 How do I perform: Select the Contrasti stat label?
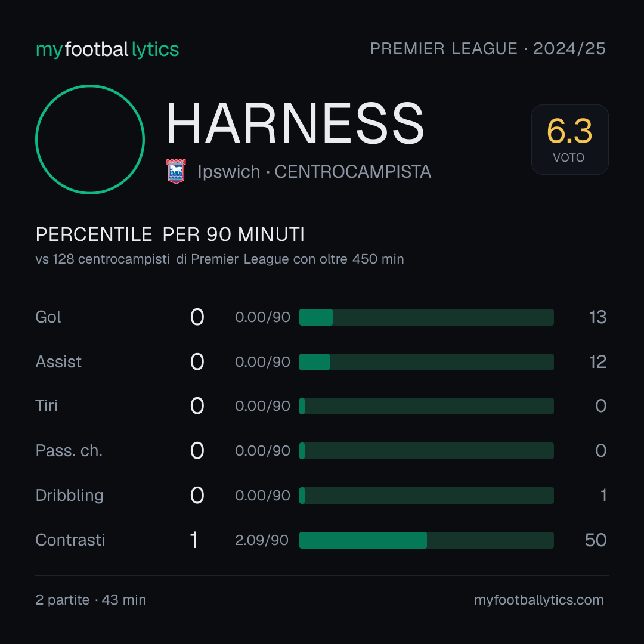pos(70,540)
